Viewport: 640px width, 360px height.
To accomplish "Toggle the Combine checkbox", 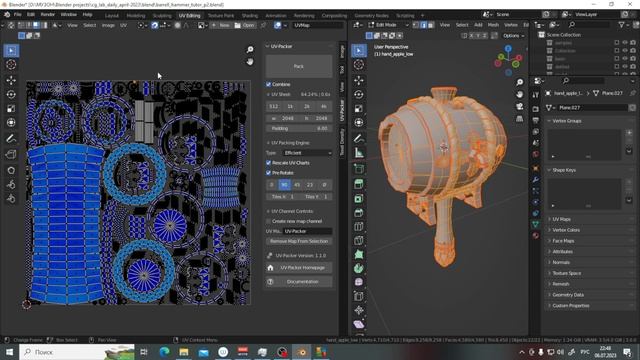I will tap(269, 84).
